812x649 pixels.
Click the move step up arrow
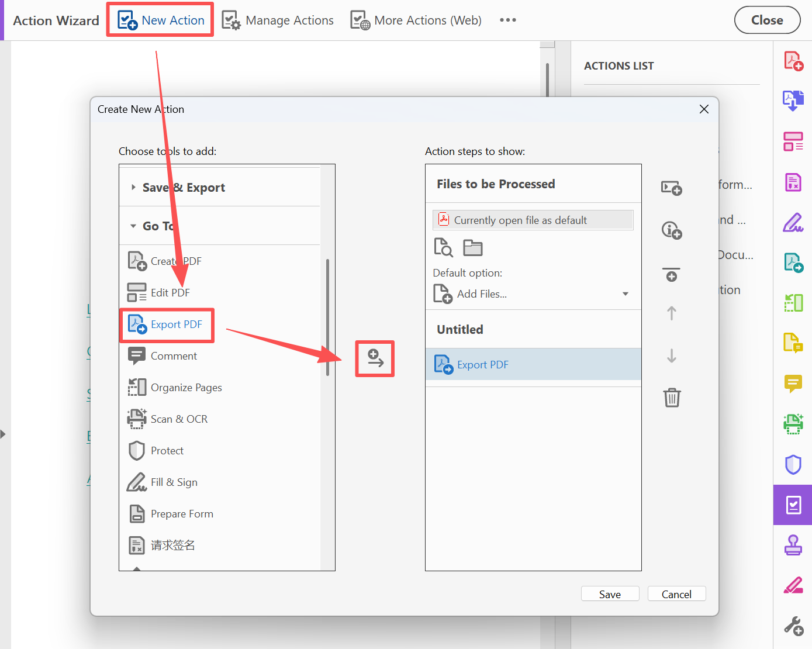tap(672, 313)
